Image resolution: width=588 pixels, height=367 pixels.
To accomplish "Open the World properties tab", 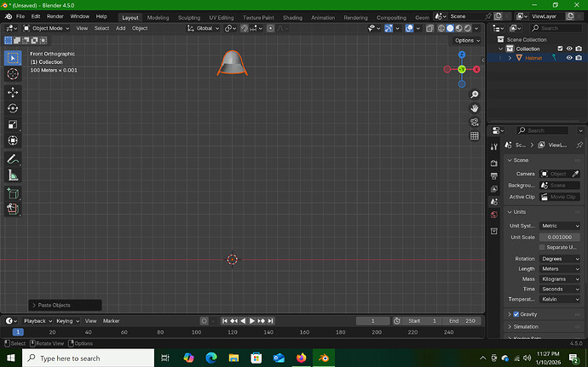I will pos(494,215).
